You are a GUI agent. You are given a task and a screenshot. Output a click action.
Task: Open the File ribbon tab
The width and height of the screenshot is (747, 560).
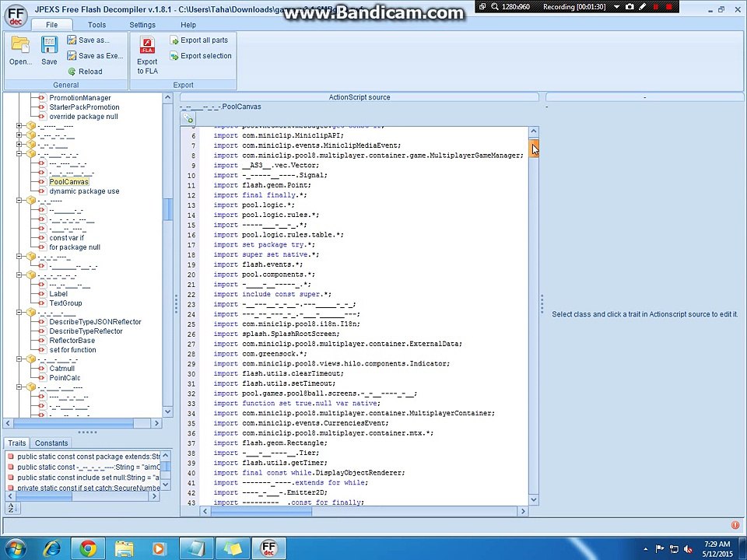52,25
